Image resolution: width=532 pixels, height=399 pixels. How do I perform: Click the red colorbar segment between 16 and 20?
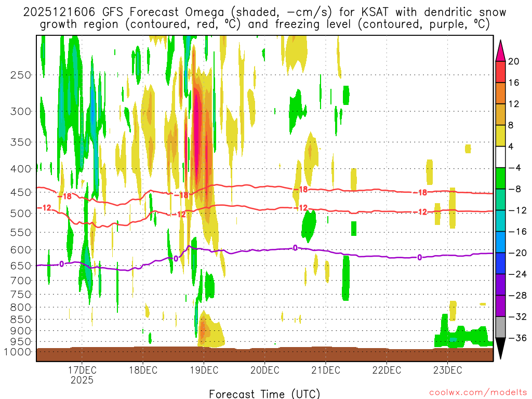pos(500,72)
